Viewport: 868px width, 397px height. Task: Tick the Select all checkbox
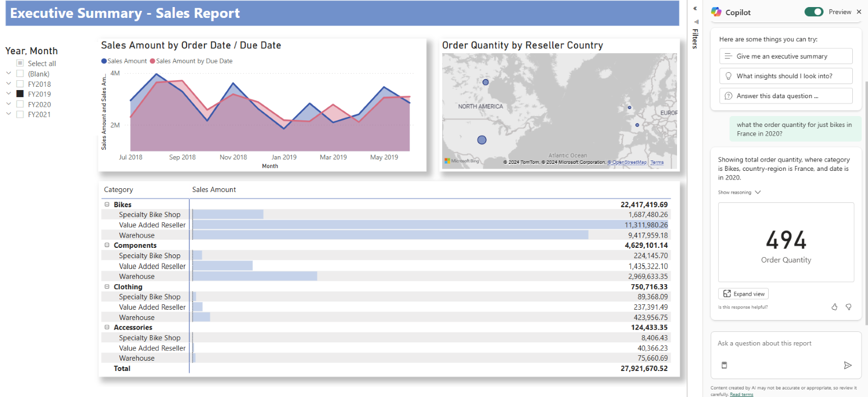tap(20, 63)
